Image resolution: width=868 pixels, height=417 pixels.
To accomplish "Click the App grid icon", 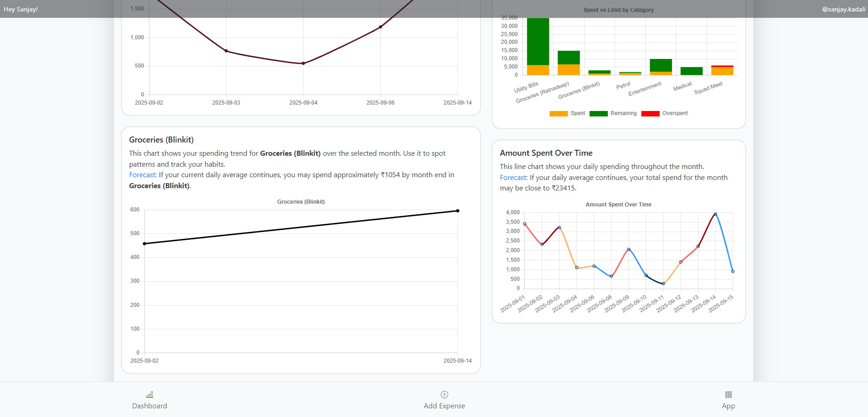I will 728,395.
